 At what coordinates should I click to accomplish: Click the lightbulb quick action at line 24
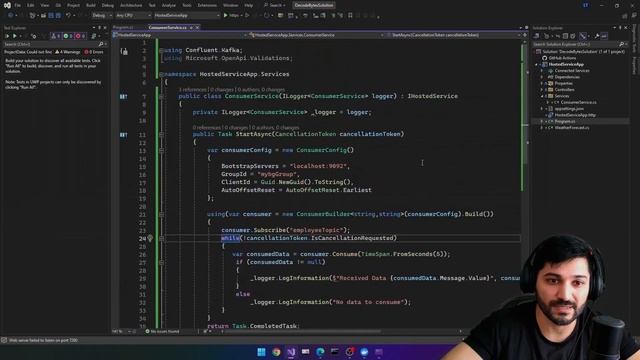click(150, 238)
